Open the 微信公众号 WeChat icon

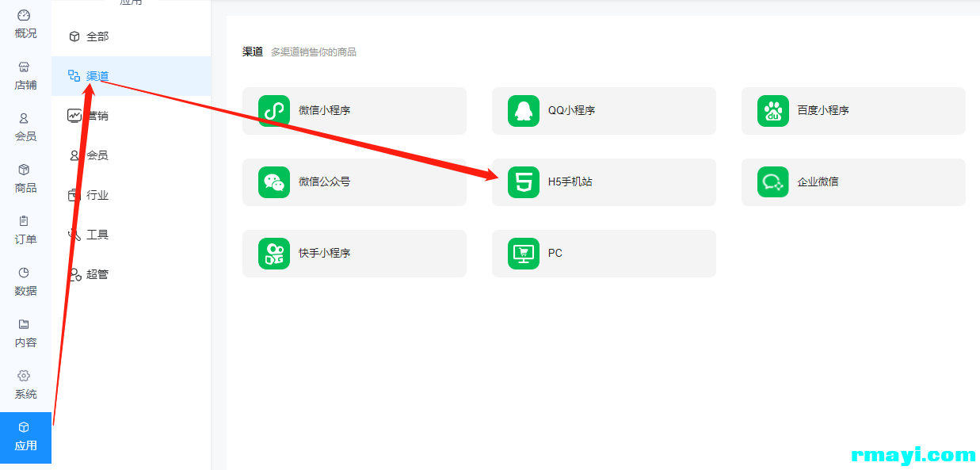coord(274,182)
